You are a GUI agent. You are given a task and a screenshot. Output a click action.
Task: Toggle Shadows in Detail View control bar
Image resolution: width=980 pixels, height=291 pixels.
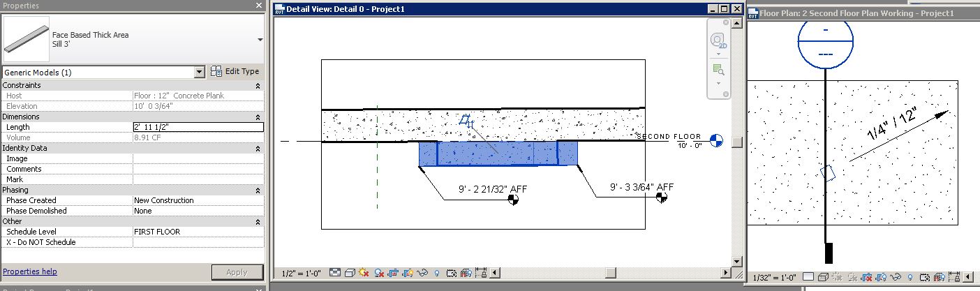(x=379, y=273)
